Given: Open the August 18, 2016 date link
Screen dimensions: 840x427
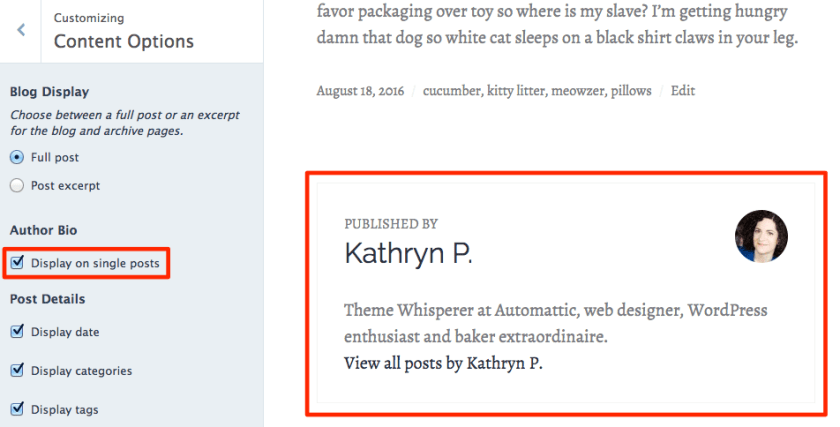Looking at the screenshot, I should point(360,91).
